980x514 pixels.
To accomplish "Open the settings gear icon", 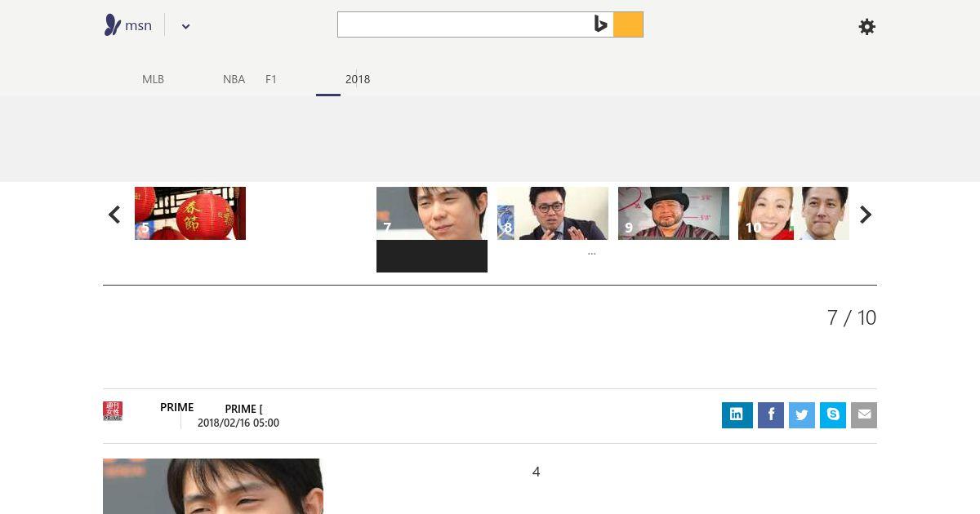I will (x=867, y=27).
